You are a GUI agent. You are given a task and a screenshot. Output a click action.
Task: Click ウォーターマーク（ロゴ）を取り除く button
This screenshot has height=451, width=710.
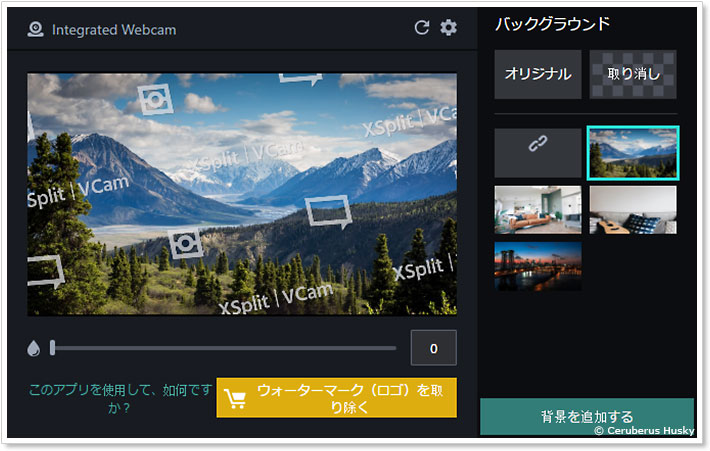pos(336,398)
